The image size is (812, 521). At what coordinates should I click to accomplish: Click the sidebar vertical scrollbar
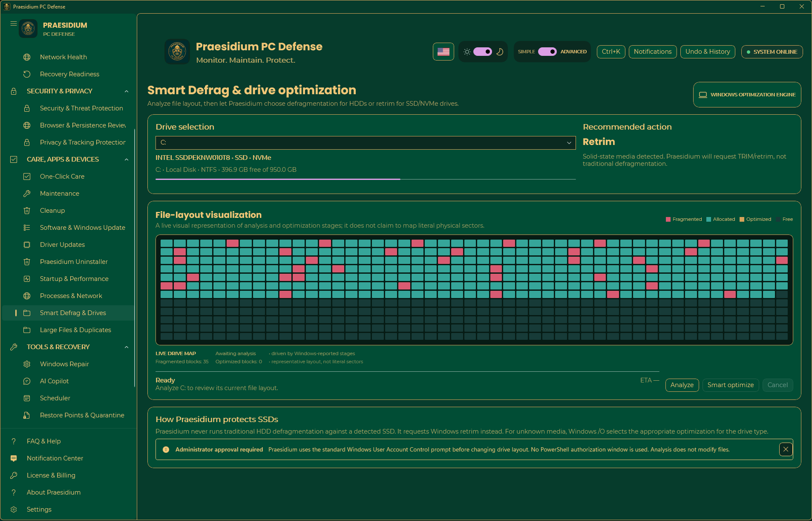(135, 258)
